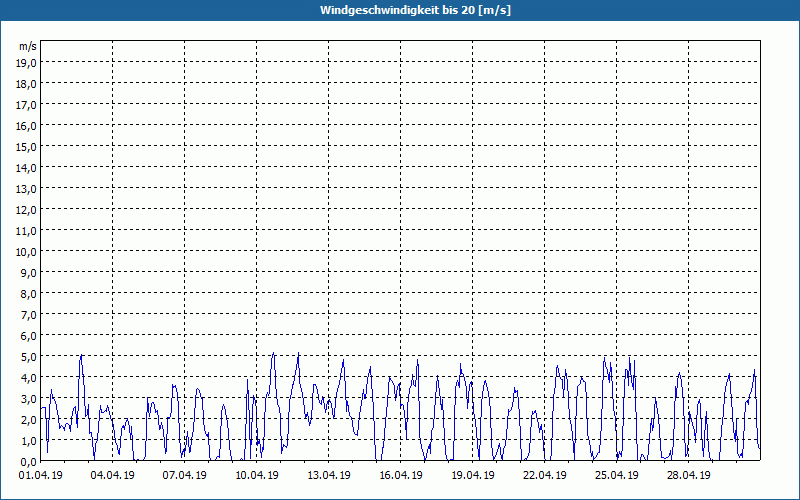Click the 01.04.19 date label
Image resolution: width=800 pixels, height=500 pixels.
coord(41,476)
